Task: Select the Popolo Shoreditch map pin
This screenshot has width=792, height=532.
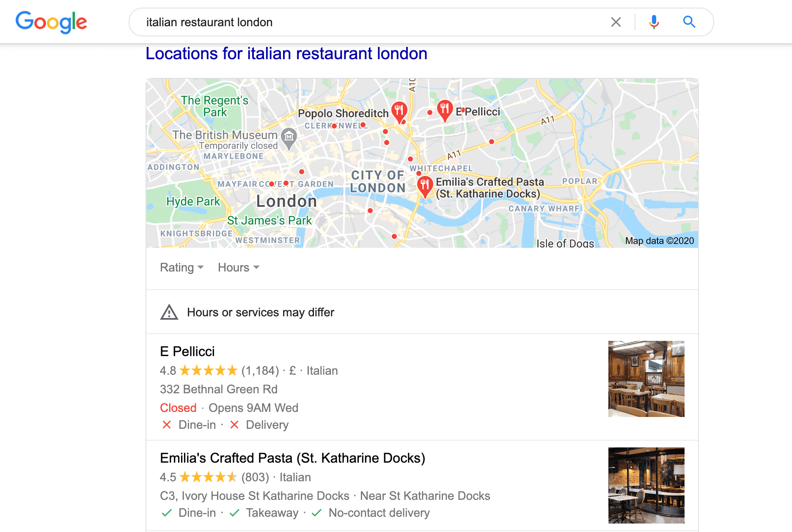Action: pyautogui.click(x=399, y=112)
